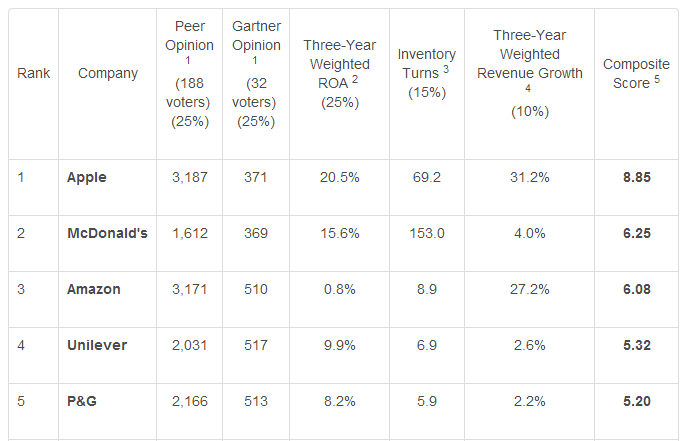
Task: Click the Peer Opinion column header
Action: 190,73
